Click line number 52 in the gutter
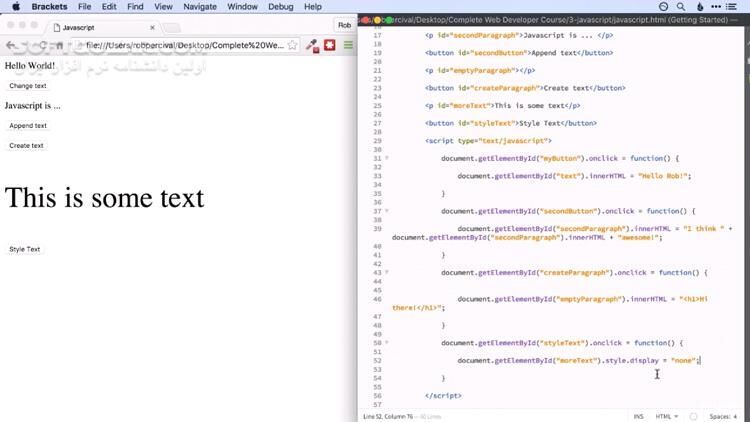Screen dimensions: 750x422 click(x=377, y=360)
